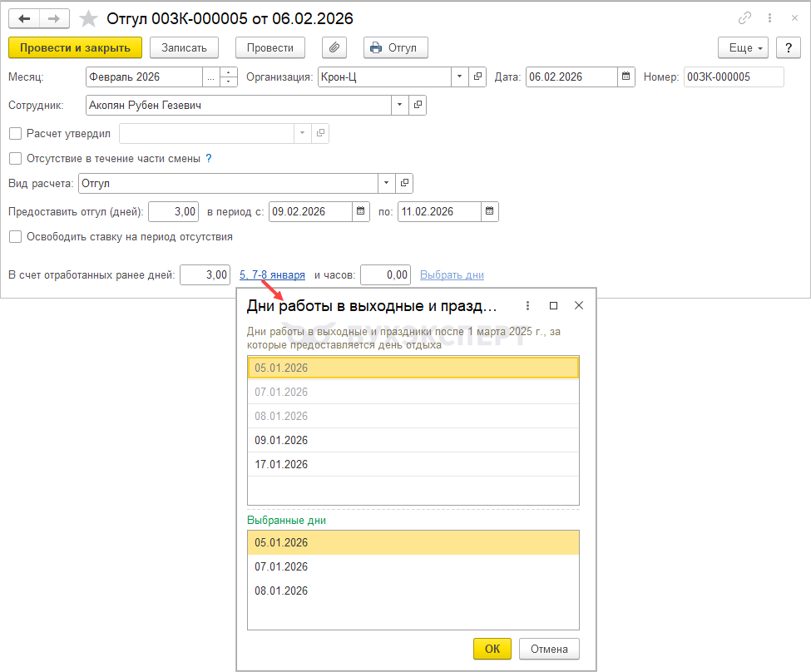Screen dimensions: 811x672
Task: Open the dialog's three-dot options menu
Action: click(527, 306)
